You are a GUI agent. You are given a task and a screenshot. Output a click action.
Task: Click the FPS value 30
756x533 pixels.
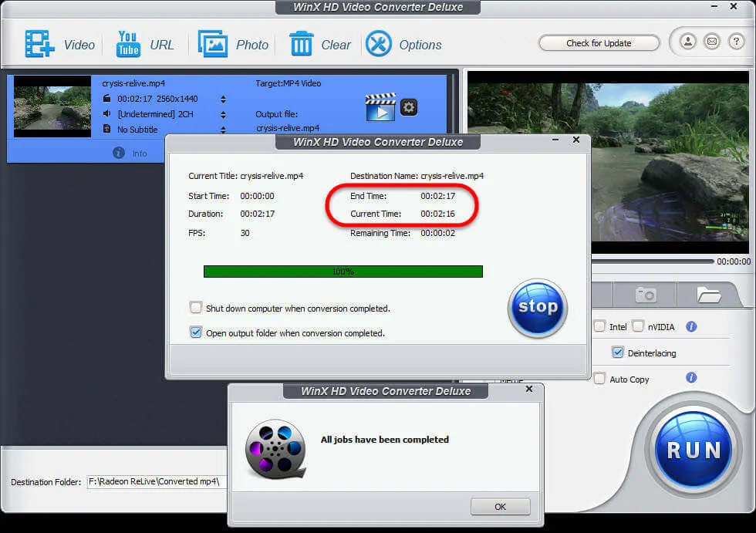pos(245,233)
